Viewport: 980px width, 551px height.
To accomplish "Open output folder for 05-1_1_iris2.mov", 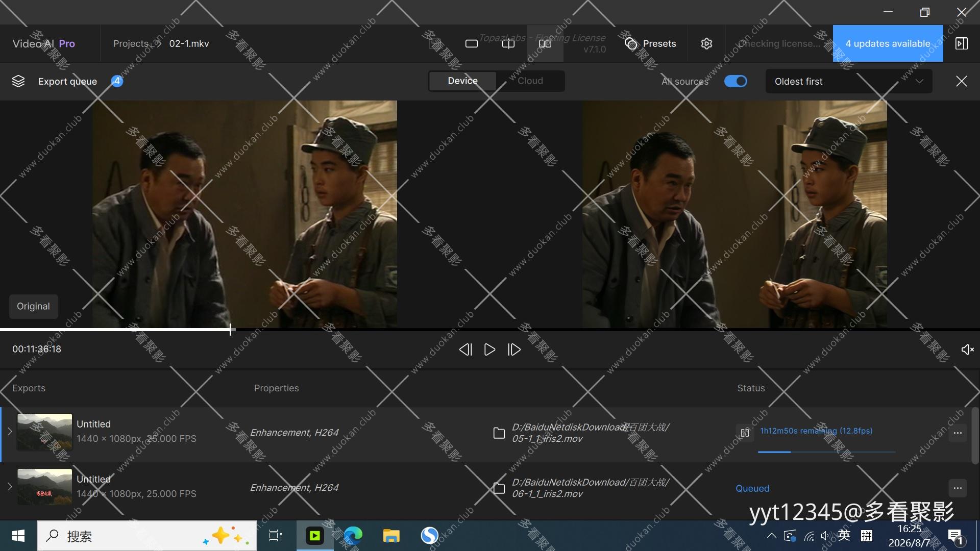I will tap(499, 433).
